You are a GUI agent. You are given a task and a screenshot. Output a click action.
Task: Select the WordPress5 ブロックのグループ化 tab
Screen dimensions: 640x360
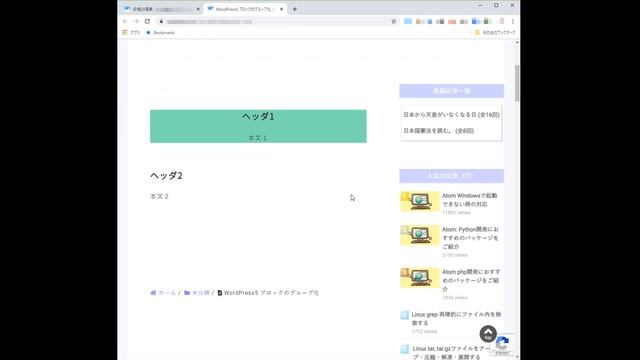(x=245, y=9)
